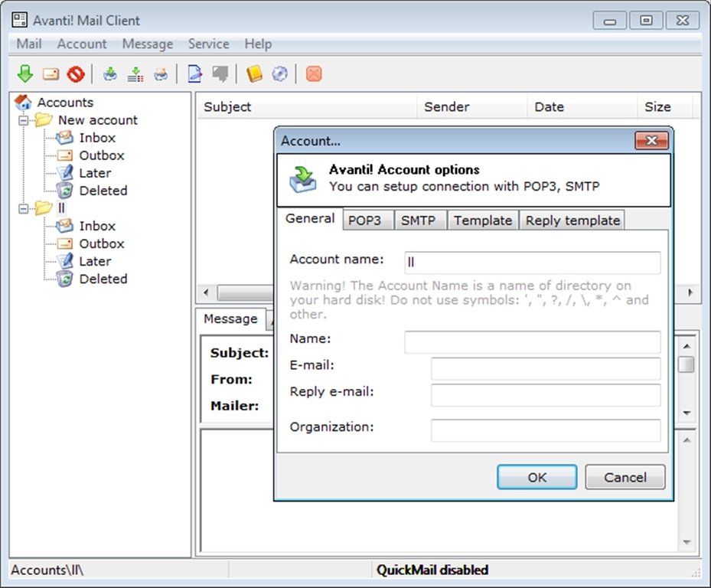This screenshot has width=711, height=588.
Task: Collapse the New account tree node
Action: pos(23,120)
